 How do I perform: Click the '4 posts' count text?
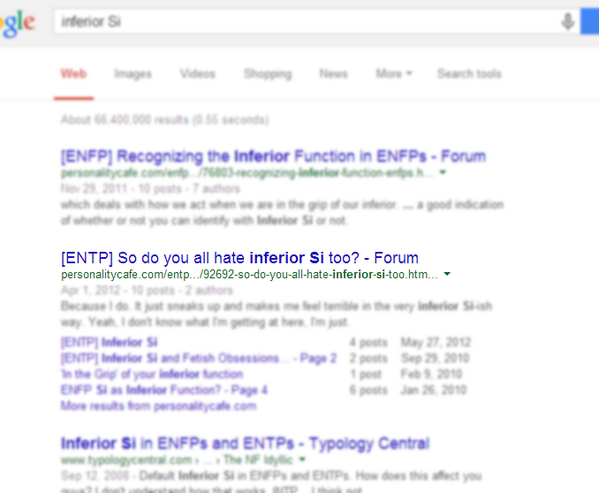368,342
